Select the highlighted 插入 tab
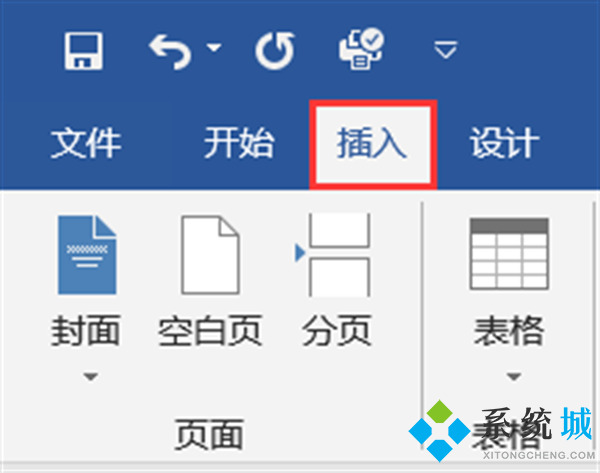 [x=372, y=144]
